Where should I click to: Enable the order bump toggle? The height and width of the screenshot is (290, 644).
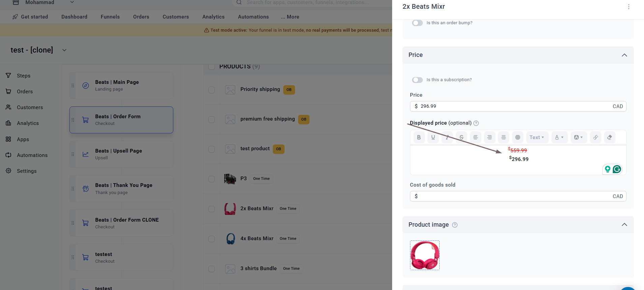pos(417,23)
